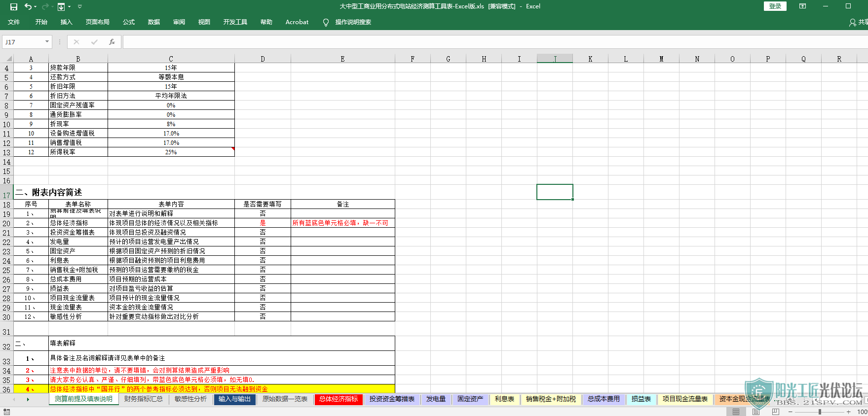Viewport: 868px width, 416px height.
Task: Select column J header
Action: coord(555,59)
